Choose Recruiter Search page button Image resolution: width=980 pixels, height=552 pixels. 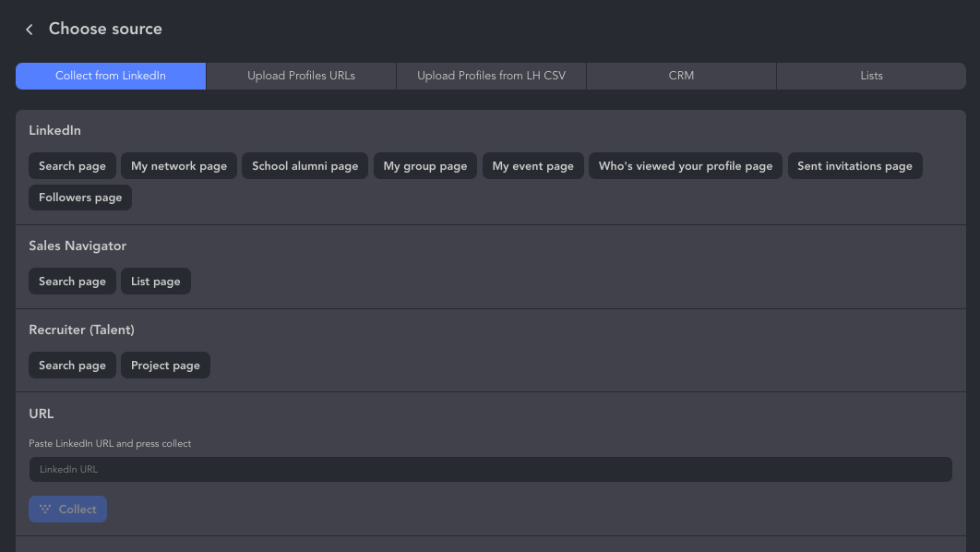[72, 366]
